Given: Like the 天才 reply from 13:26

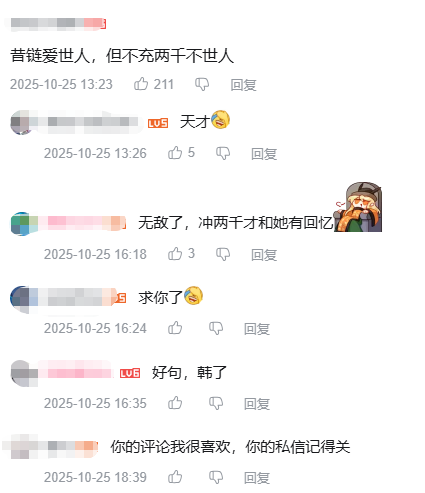Looking at the screenshot, I should (x=175, y=153).
